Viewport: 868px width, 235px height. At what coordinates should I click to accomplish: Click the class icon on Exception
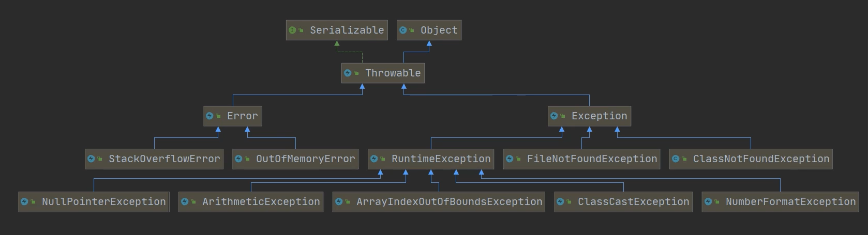[x=554, y=116]
